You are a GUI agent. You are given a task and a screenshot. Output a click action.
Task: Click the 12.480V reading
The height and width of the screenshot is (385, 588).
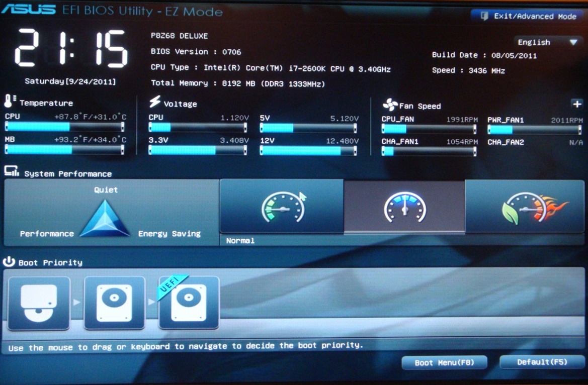coord(342,141)
